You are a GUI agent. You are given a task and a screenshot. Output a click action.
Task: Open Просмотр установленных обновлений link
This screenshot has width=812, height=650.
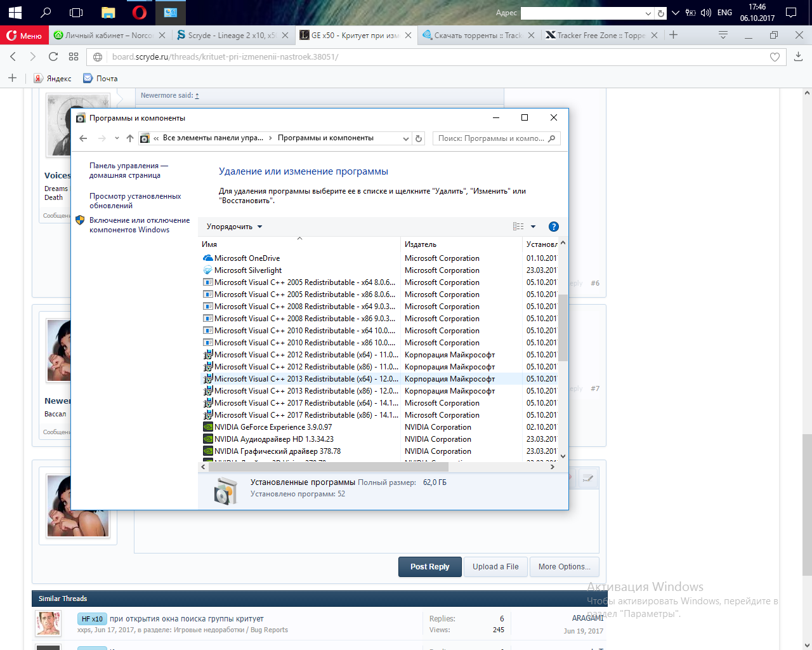135,201
